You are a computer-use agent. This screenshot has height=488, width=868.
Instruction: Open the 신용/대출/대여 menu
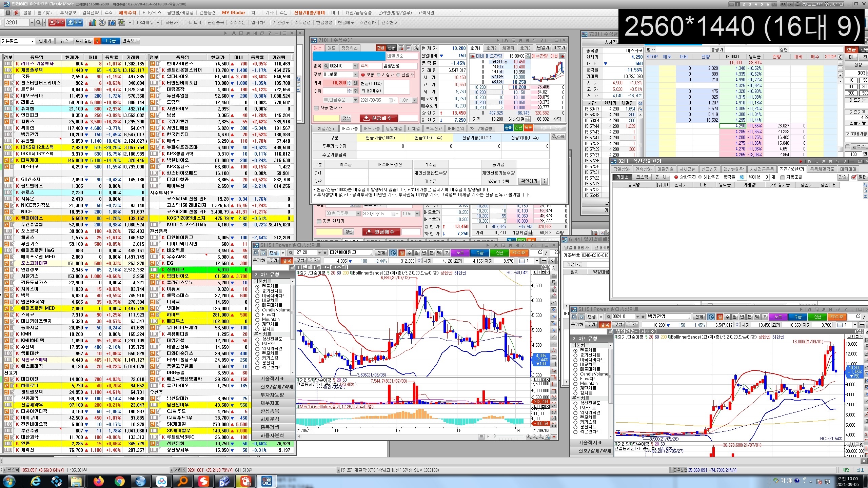[x=309, y=13]
